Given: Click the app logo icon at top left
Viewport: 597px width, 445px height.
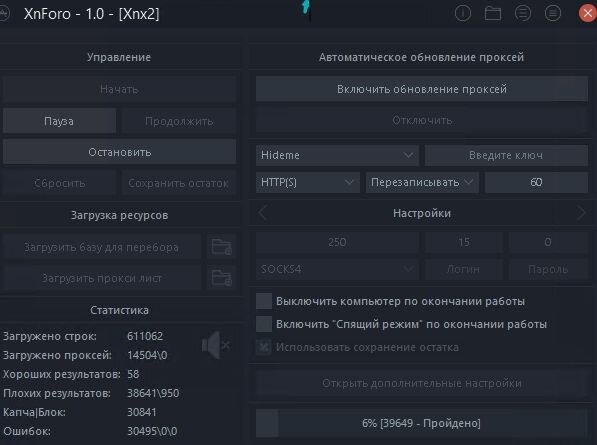Looking at the screenshot, I should (4, 14).
